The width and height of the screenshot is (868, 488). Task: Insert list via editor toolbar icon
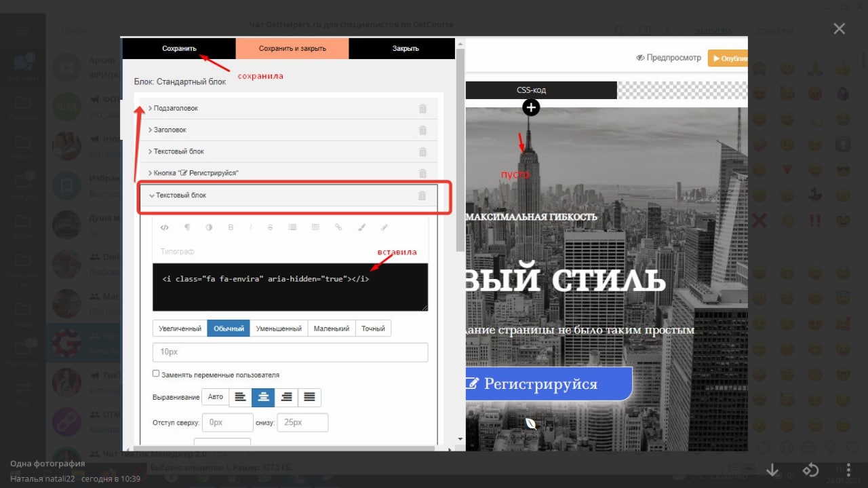coord(292,227)
